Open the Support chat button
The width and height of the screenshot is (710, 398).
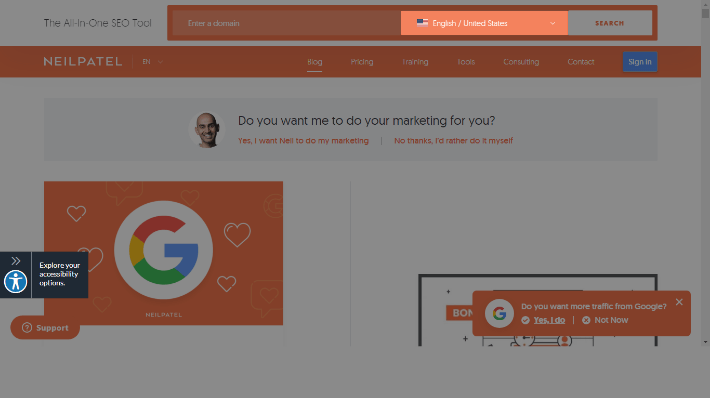[45, 327]
